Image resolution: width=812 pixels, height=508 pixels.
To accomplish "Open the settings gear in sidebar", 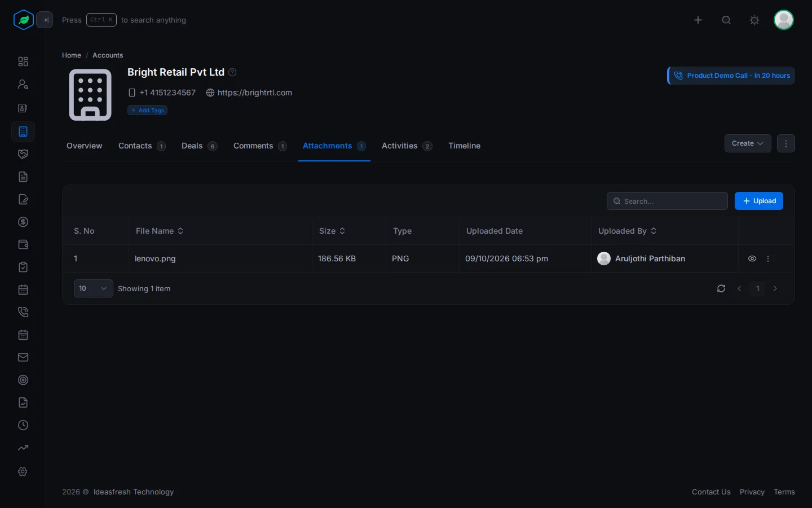I will (23, 471).
